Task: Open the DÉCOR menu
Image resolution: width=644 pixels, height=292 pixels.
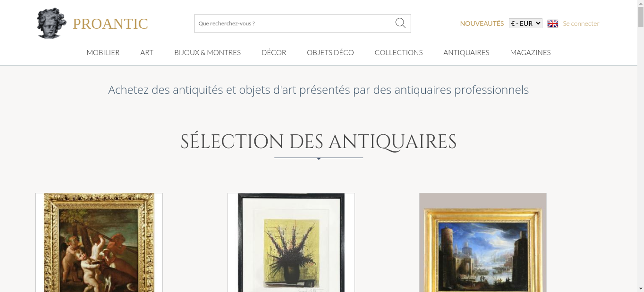Action: [274, 52]
